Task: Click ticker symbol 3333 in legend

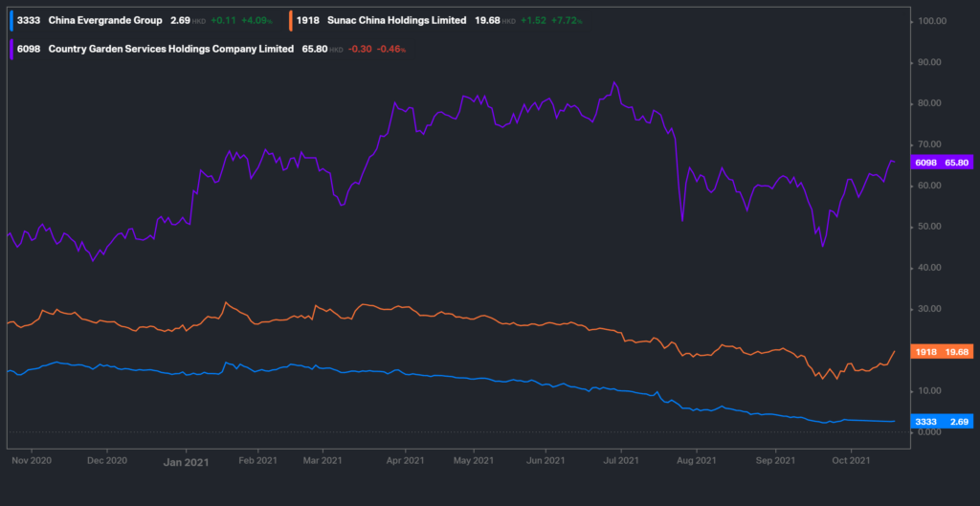Action: click(29, 21)
